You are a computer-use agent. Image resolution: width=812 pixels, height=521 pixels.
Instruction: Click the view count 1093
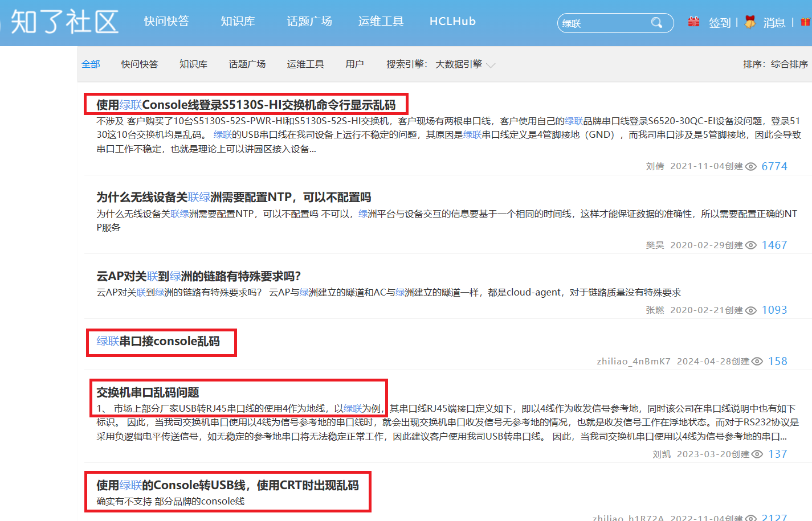pyautogui.click(x=774, y=310)
